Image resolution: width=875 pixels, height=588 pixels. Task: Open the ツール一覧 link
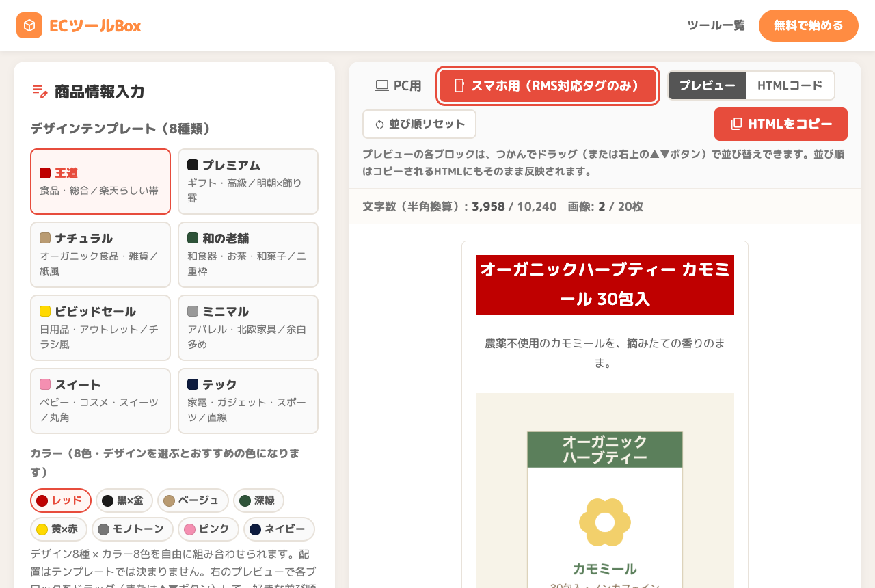tap(716, 25)
